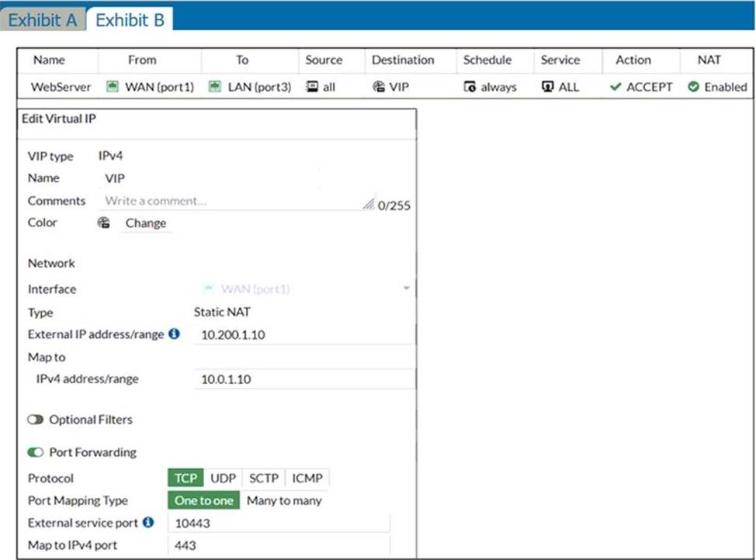
Task: Disable the Port Forwarding toggle
Action: [36, 452]
